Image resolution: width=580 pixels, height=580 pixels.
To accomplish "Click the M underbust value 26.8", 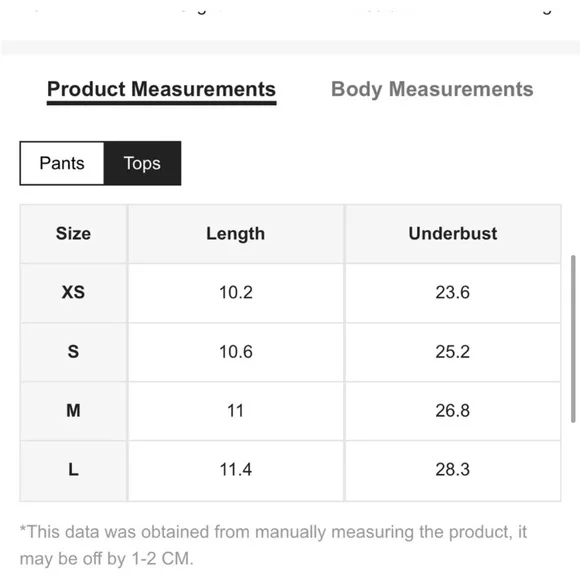I will tap(453, 411).
